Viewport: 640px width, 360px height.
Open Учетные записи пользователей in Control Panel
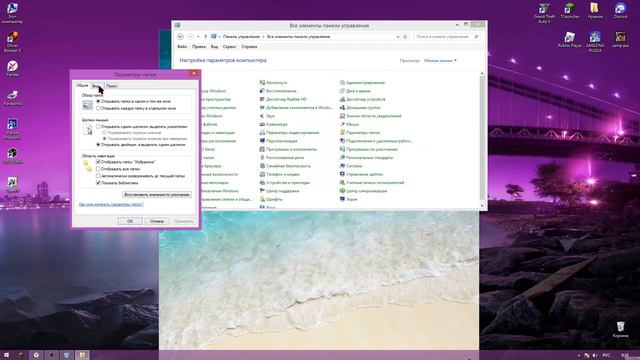[372, 183]
